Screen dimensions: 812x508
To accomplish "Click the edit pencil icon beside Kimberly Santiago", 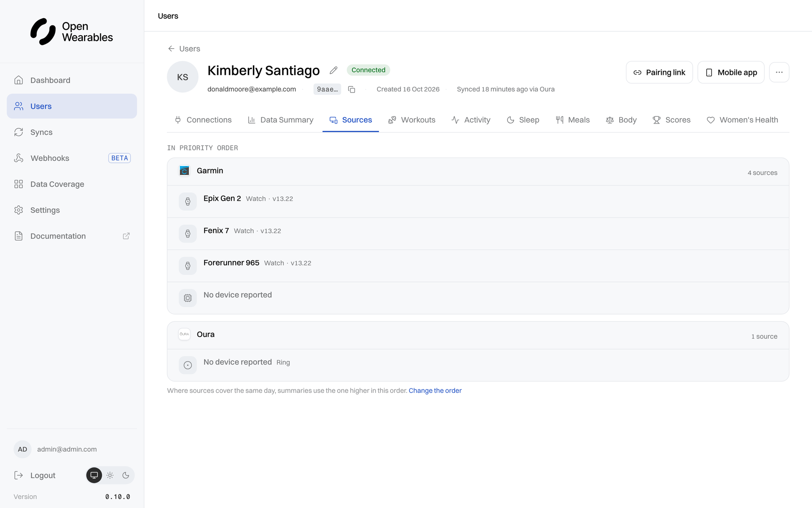I will (x=334, y=70).
